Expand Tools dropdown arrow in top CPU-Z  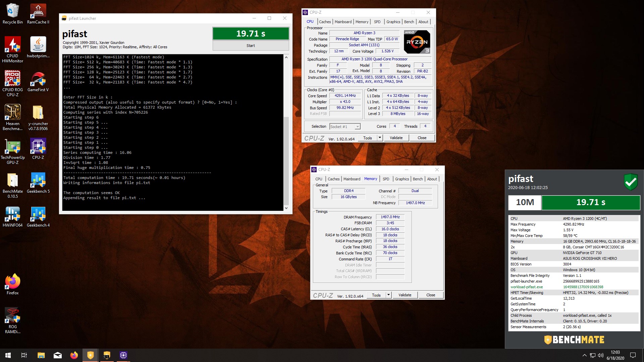[380, 138]
